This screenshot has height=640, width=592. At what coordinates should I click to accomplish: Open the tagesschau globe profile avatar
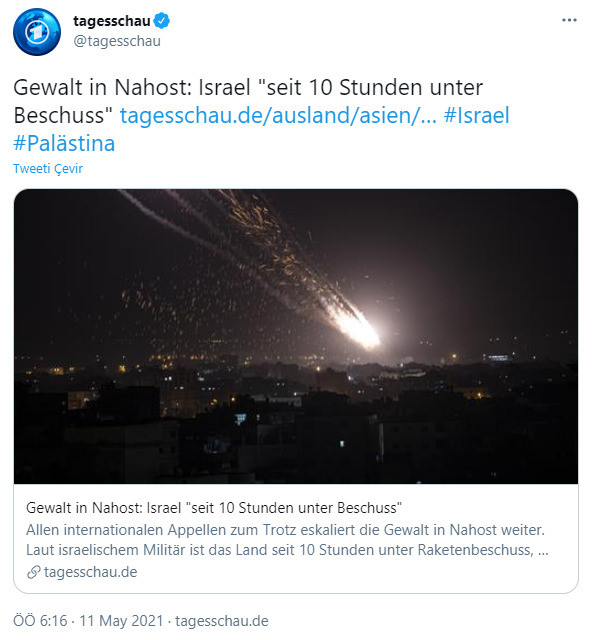pyautogui.click(x=37, y=31)
